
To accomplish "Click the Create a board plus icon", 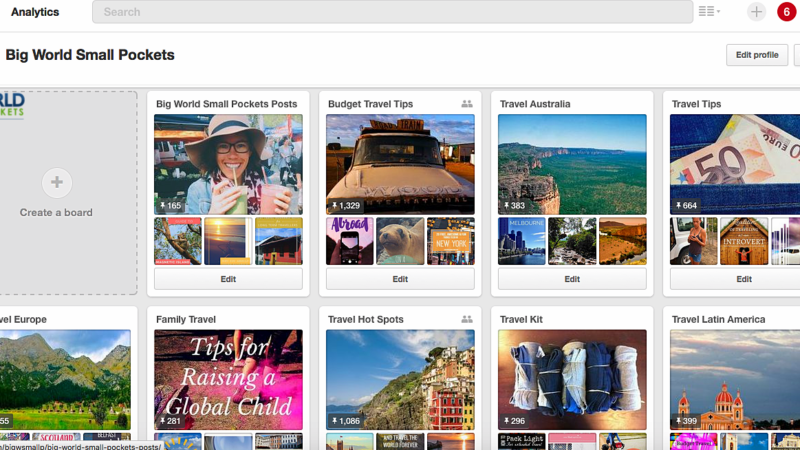I will tap(56, 182).
